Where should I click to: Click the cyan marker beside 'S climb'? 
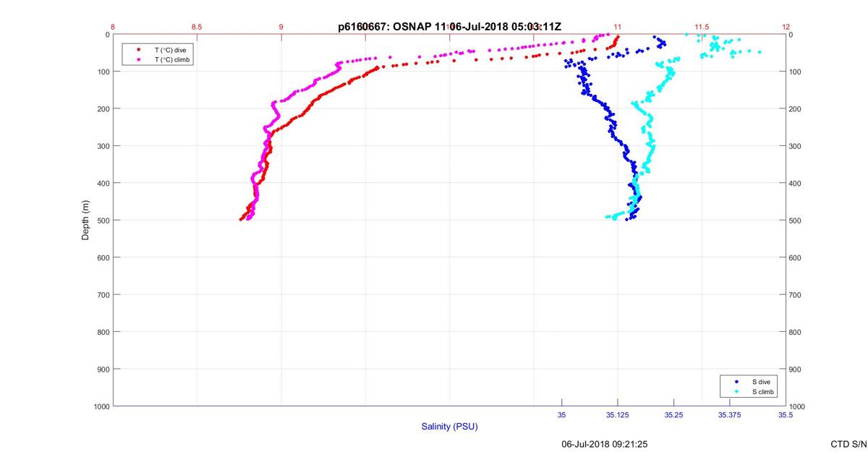point(736,391)
